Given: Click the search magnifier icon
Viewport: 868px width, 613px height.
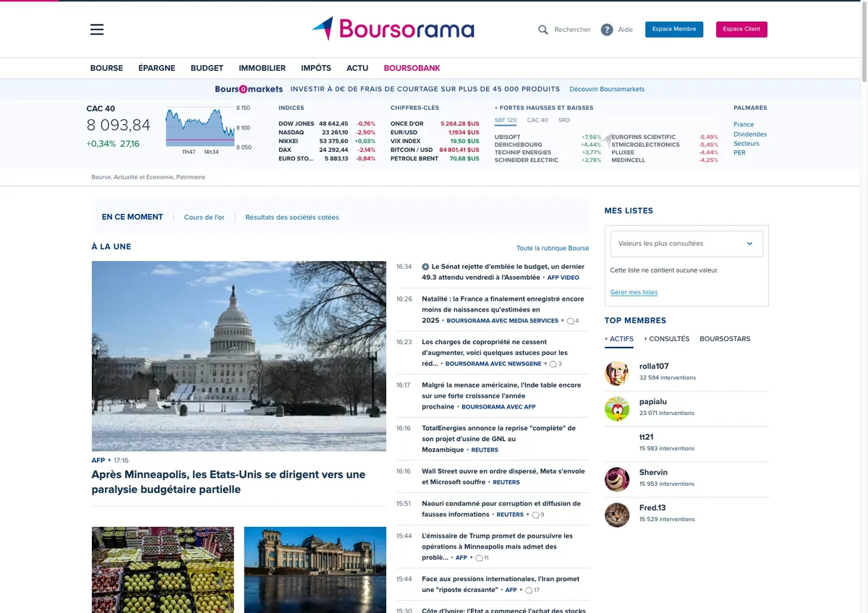Looking at the screenshot, I should tap(543, 30).
